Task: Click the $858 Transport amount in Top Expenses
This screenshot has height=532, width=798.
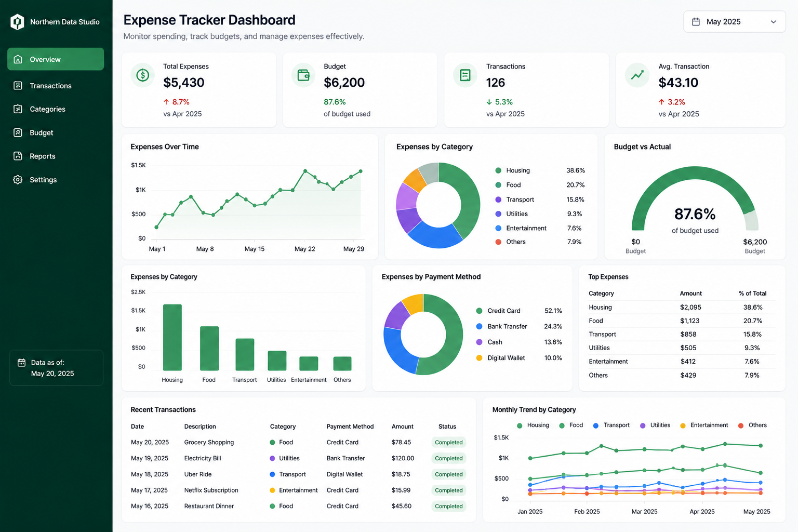Action: 688,335
